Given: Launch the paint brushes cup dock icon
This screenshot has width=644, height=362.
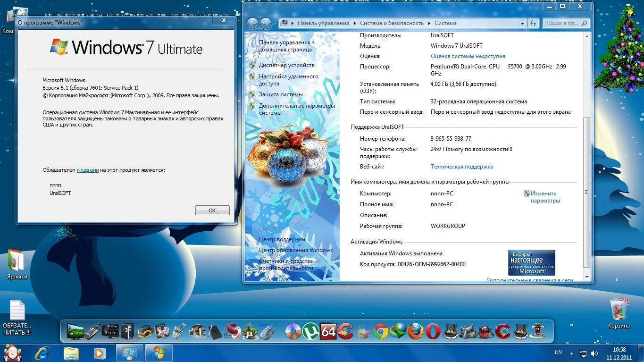Looking at the screenshot, I should [x=179, y=331].
